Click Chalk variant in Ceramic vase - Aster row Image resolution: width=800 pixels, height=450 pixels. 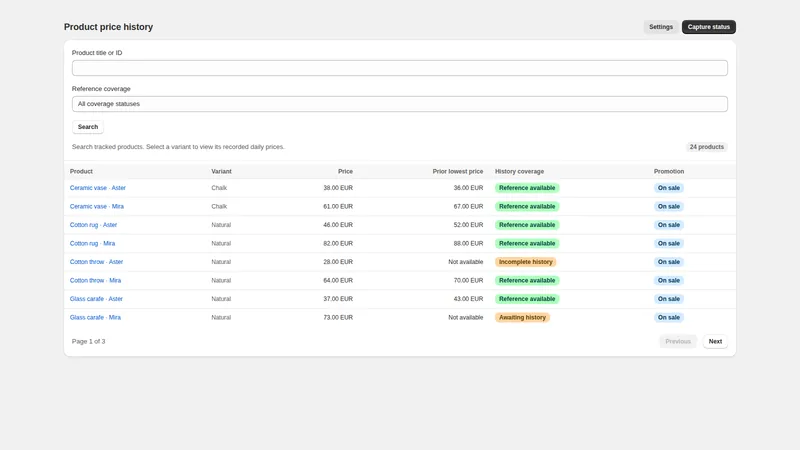click(219, 188)
